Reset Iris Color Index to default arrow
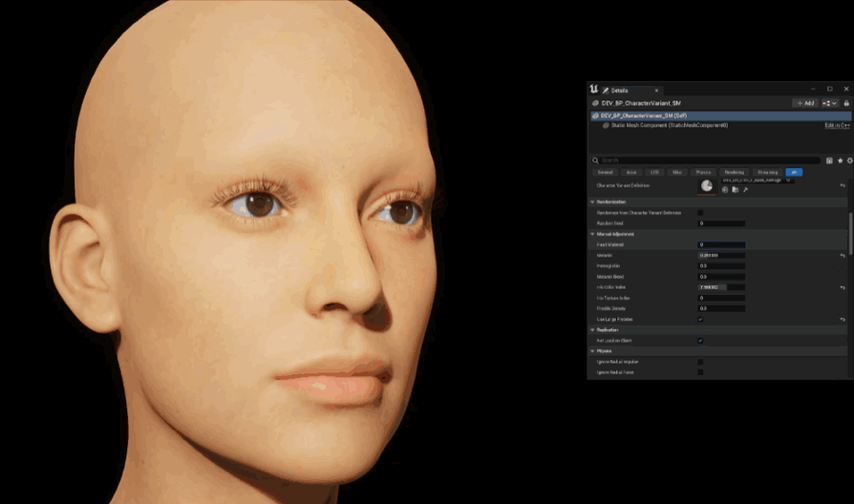Viewport: 854px width, 504px height. point(842,287)
